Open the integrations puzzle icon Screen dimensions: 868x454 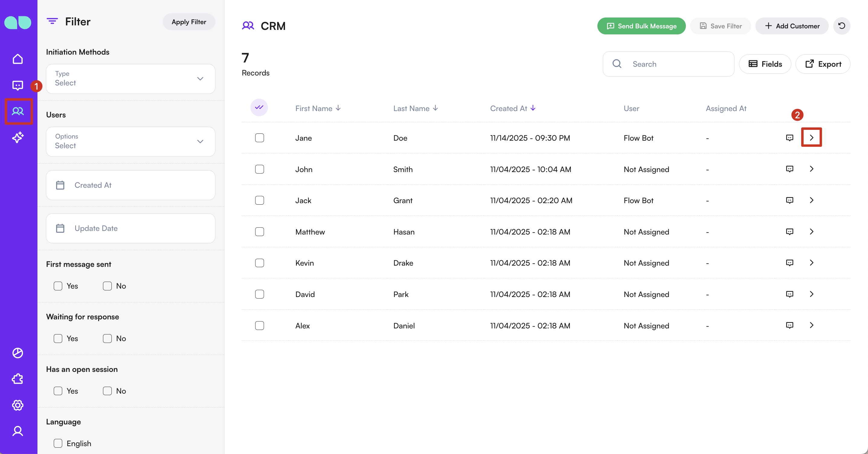(x=18, y=379)
